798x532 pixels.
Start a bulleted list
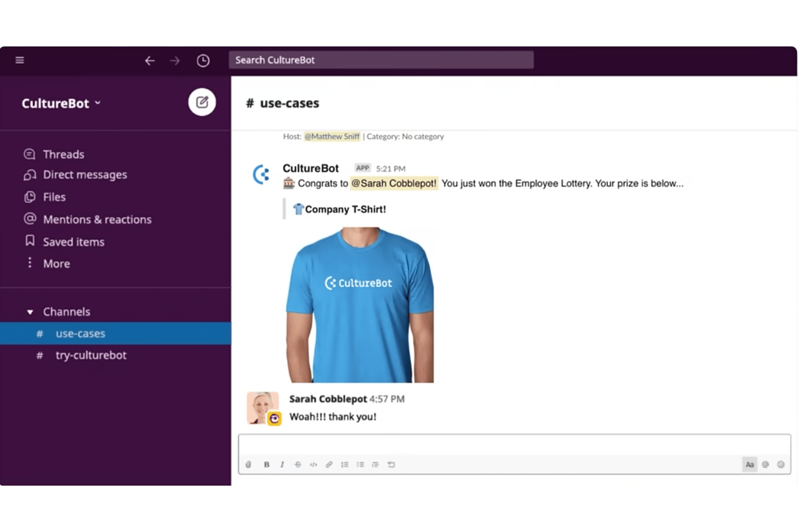(360, 465)
